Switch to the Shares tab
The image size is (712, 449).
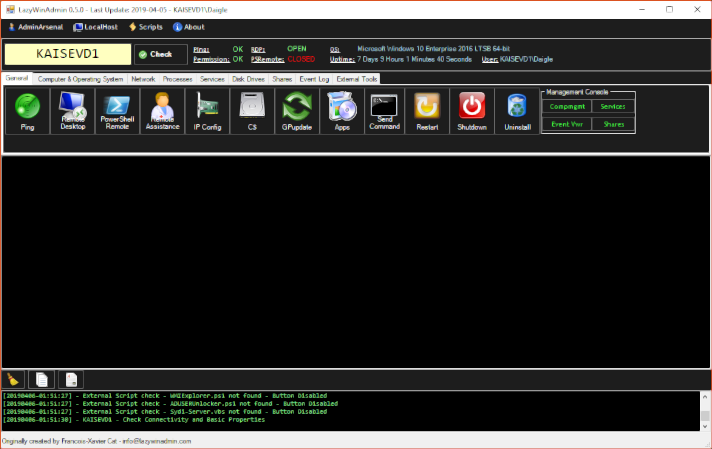(282, 79)
